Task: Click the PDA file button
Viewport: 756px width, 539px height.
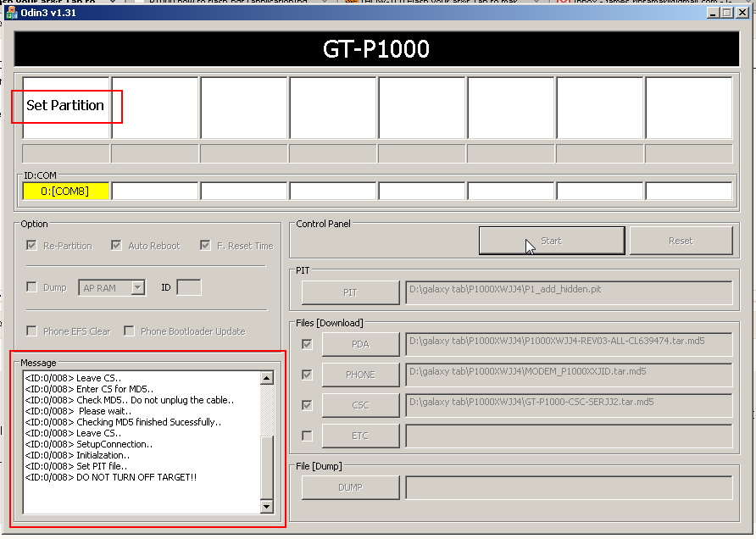Action: point(361,344)
